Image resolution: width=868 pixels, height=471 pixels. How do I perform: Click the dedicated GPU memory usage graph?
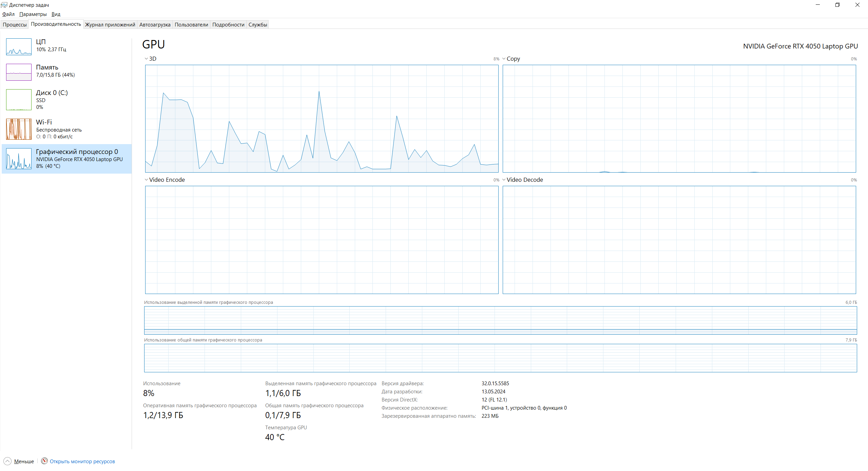coord(500,320)
